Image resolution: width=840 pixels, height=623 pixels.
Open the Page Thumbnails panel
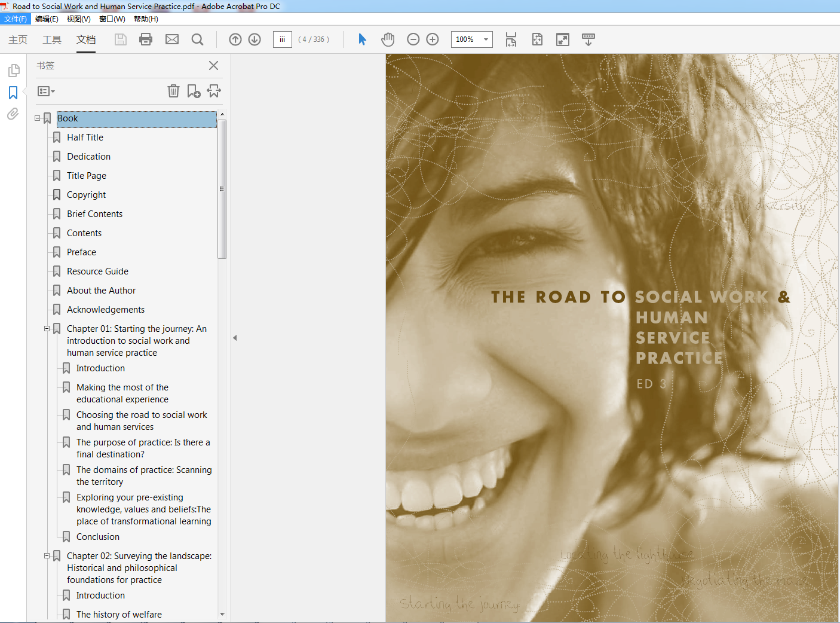[14, 71]
